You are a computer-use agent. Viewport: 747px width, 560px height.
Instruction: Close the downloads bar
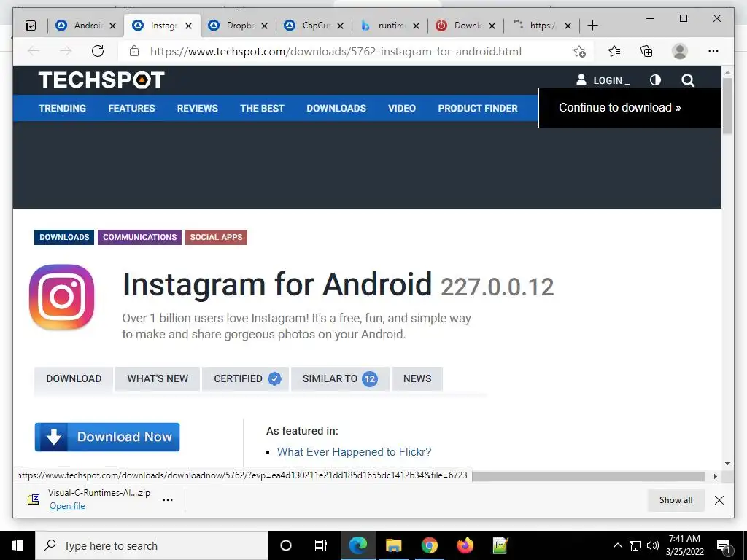point(719,500)
